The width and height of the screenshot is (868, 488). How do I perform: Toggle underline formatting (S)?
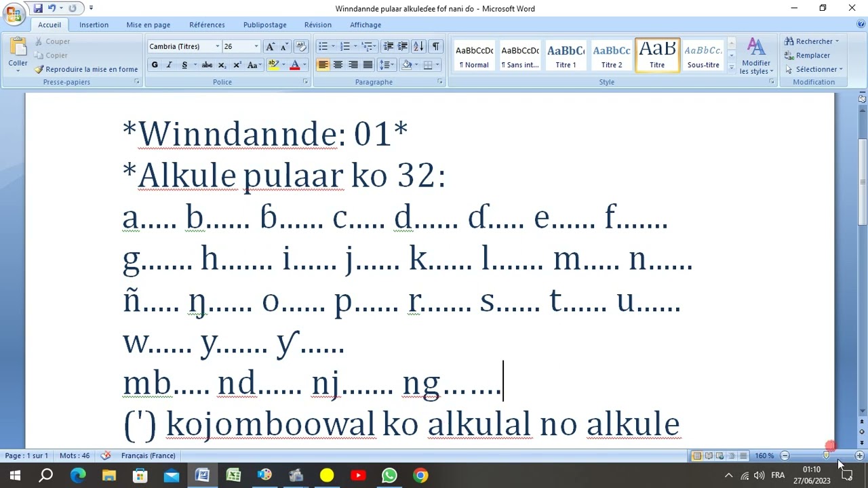pyautogui.click(x=184, y=65)
